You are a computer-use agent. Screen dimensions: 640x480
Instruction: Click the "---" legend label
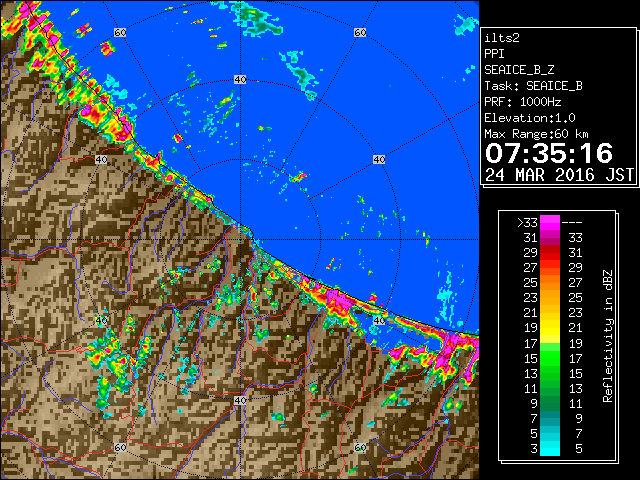tap(572, 223)
